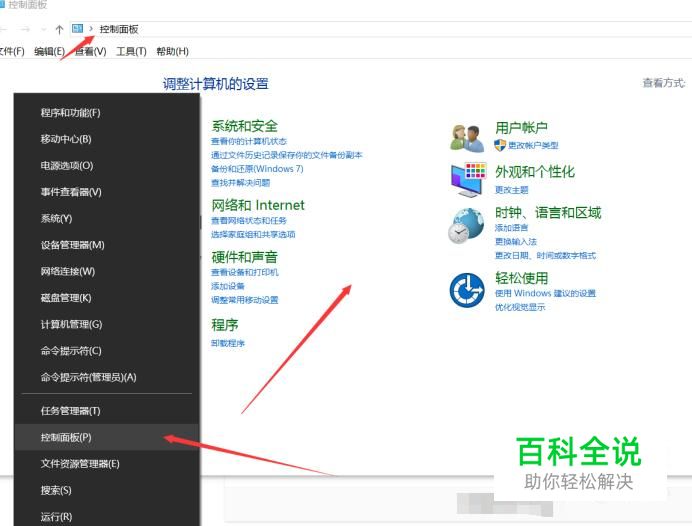Click the 更改日期、时间或数字格式 link

(545, 255)
